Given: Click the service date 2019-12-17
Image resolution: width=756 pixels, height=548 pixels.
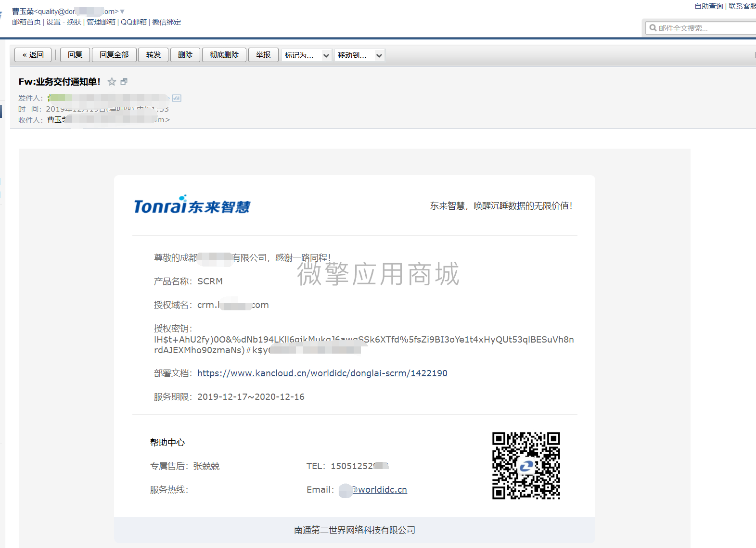Looking at the screenshot, I should coord(222,397).
